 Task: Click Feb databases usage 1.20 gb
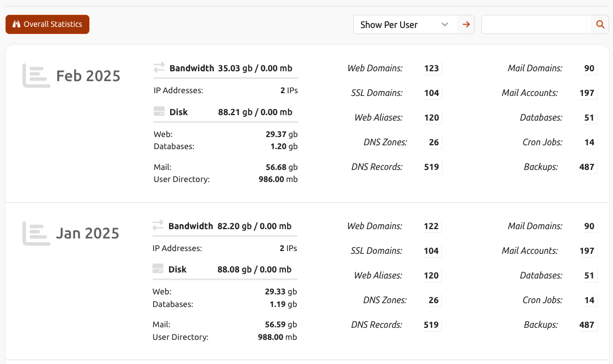(x=284, y=146)
